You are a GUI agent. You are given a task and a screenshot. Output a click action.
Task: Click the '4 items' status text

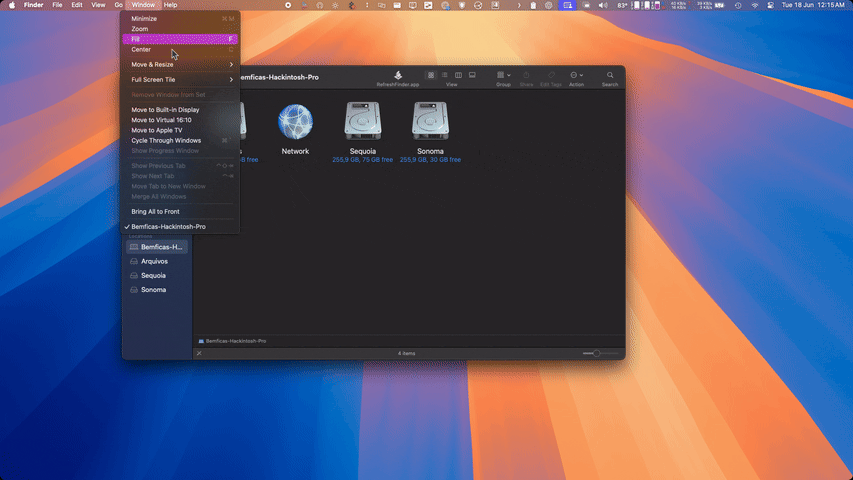pyautogui.click(x=406, y=353)
